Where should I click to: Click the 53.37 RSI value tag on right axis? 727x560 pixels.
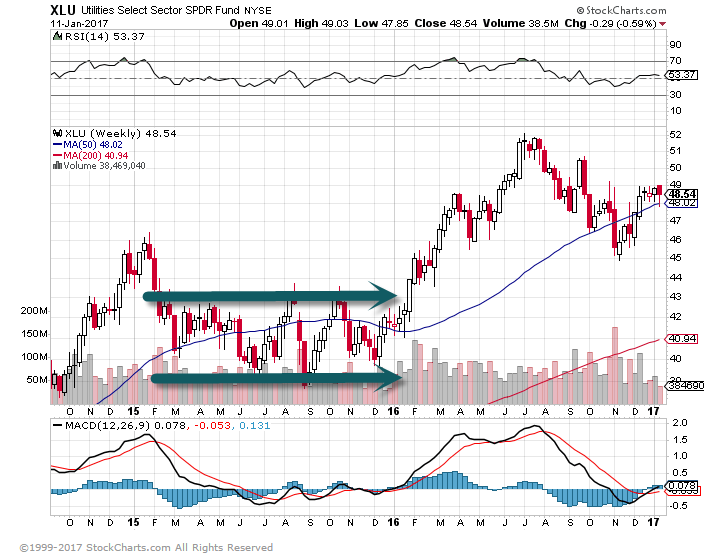[682, 75]
